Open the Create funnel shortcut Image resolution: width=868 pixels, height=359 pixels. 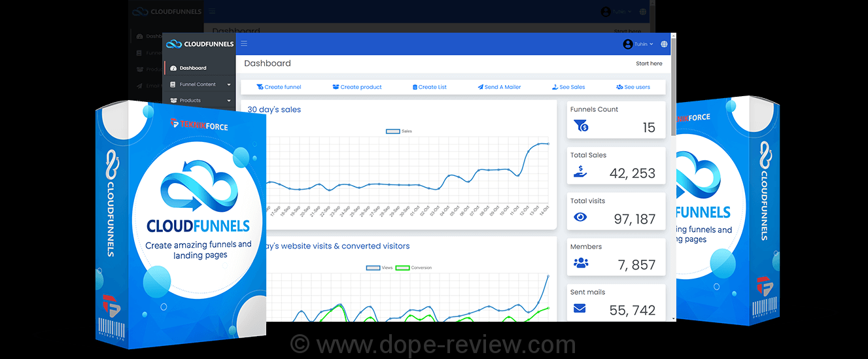(279, 87)
